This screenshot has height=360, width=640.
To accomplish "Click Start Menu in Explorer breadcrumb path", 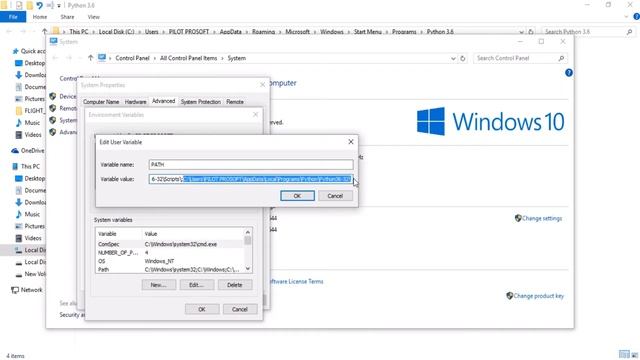I will point(368,31).
